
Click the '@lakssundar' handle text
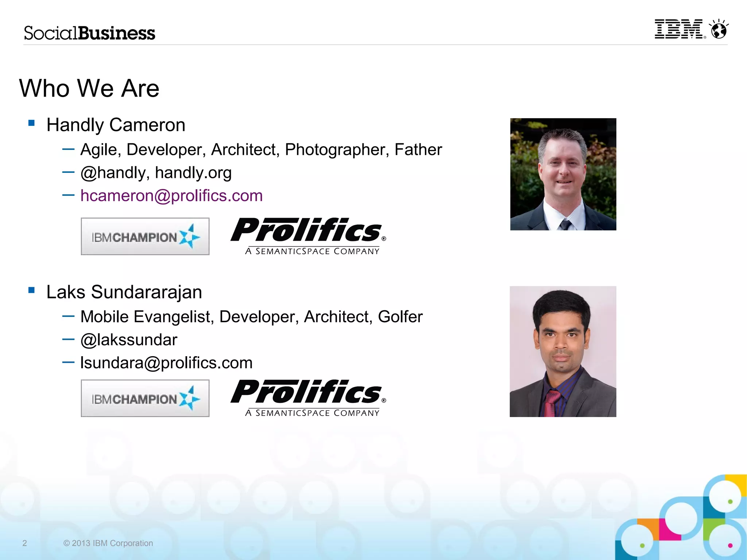(129, 340)
